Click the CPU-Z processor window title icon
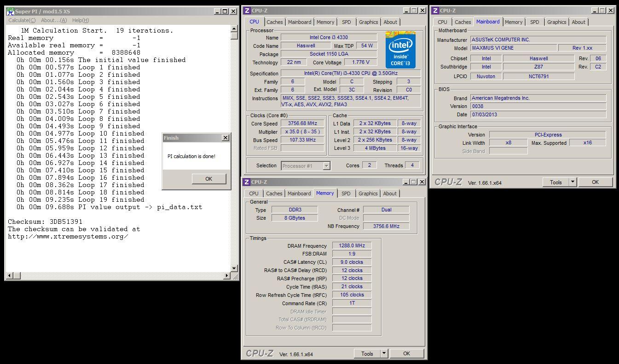 pos(247,11)
